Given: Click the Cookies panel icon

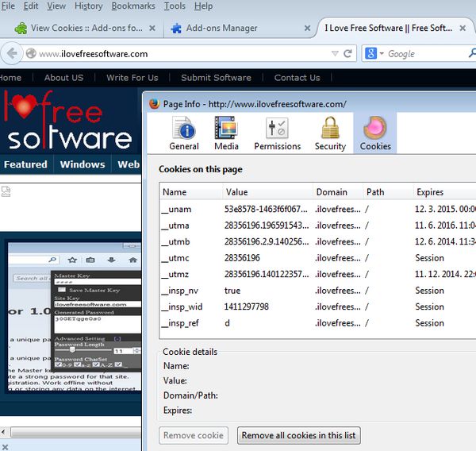Looking at the screenshot, I should pos(375,133).
